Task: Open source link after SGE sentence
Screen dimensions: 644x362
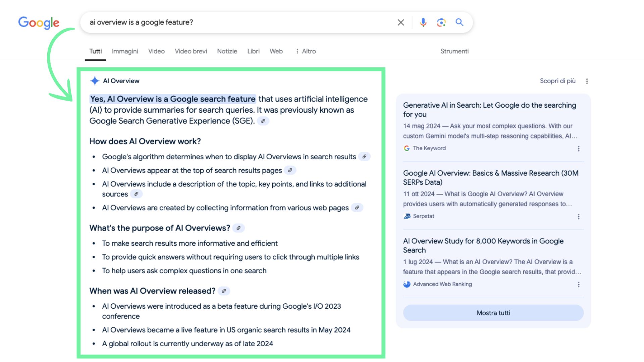Action: [263, 121]
